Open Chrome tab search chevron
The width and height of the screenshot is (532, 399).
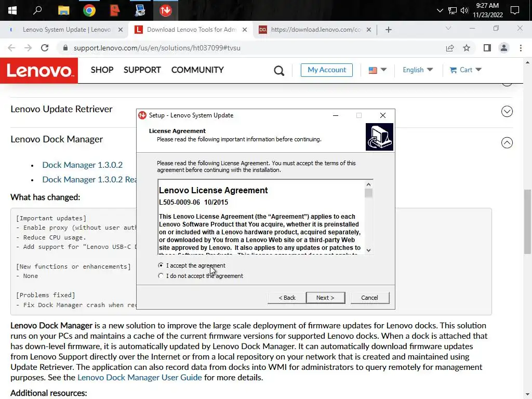point(448,28)
